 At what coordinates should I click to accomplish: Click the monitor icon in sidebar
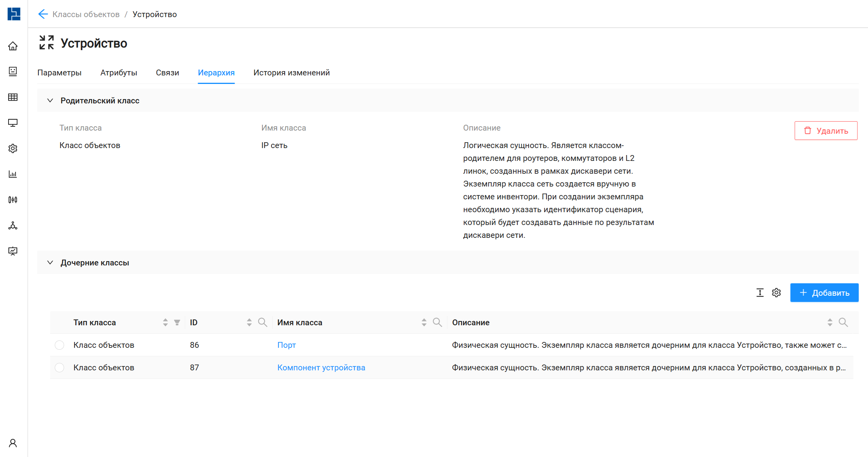point(13,123)
